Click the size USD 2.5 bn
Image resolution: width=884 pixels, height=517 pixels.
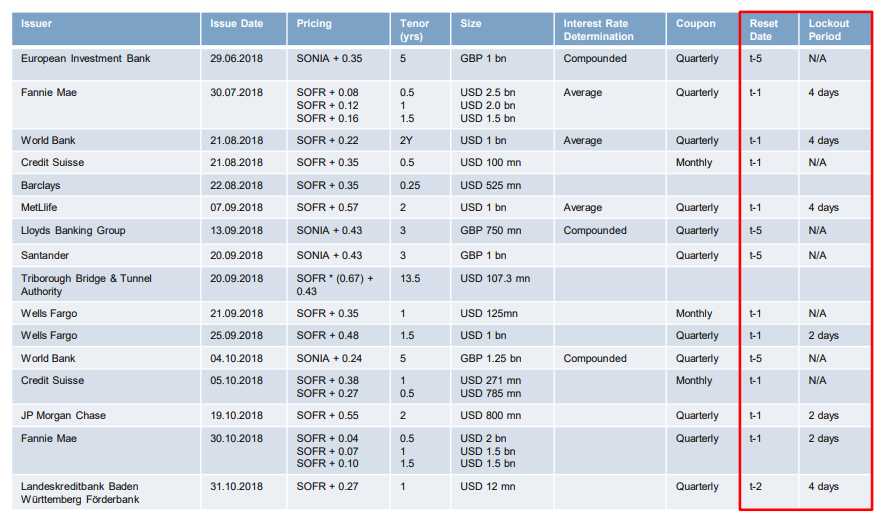[x=488, y=92]
